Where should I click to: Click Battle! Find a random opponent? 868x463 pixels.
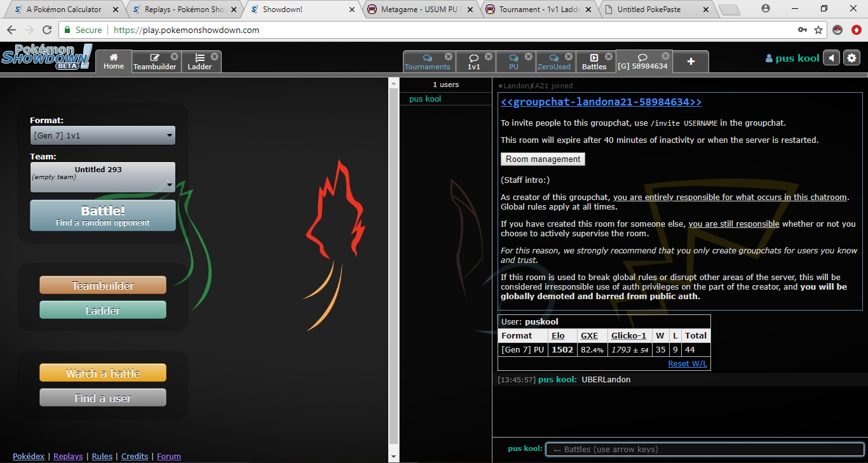pos(103,215)
